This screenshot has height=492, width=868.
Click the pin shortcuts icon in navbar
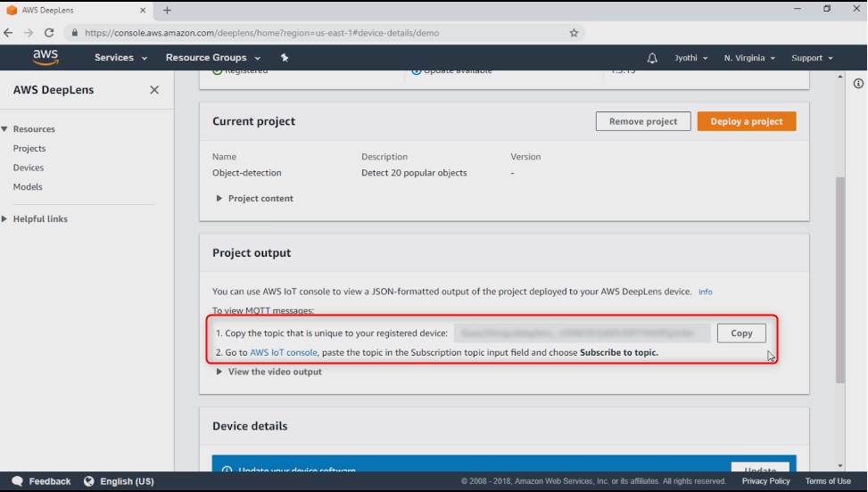coord(285,58)
